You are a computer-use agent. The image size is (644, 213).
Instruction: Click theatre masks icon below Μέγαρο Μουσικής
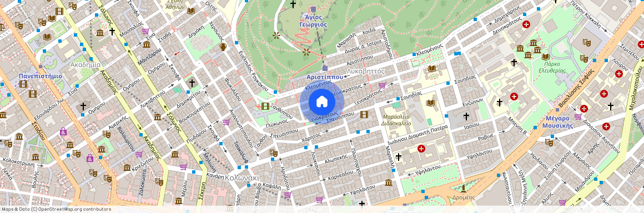click(x=549, y=142)
